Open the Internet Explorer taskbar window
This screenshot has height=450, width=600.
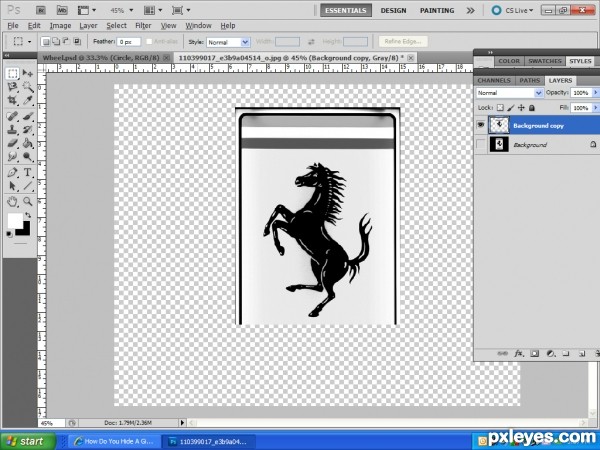(114, 441)
